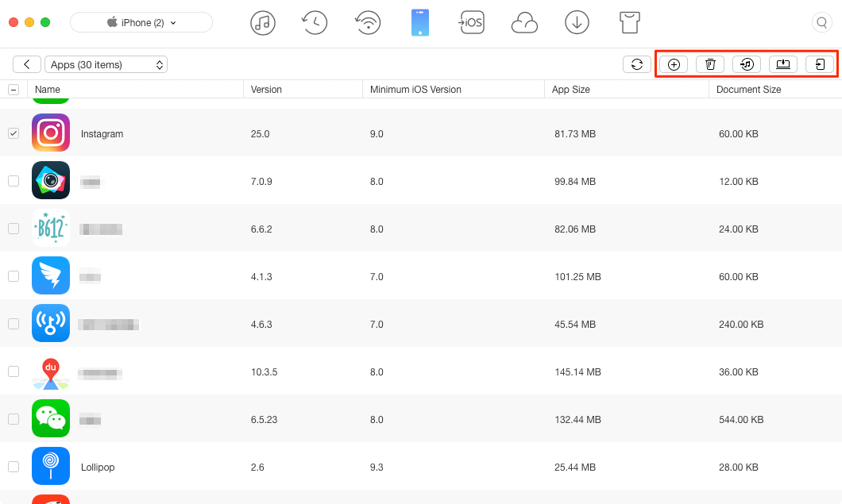This screenshot has height=504, width=842.
Task: Check the box for version 4.6.3 app
Action: [x=14, y=324]
